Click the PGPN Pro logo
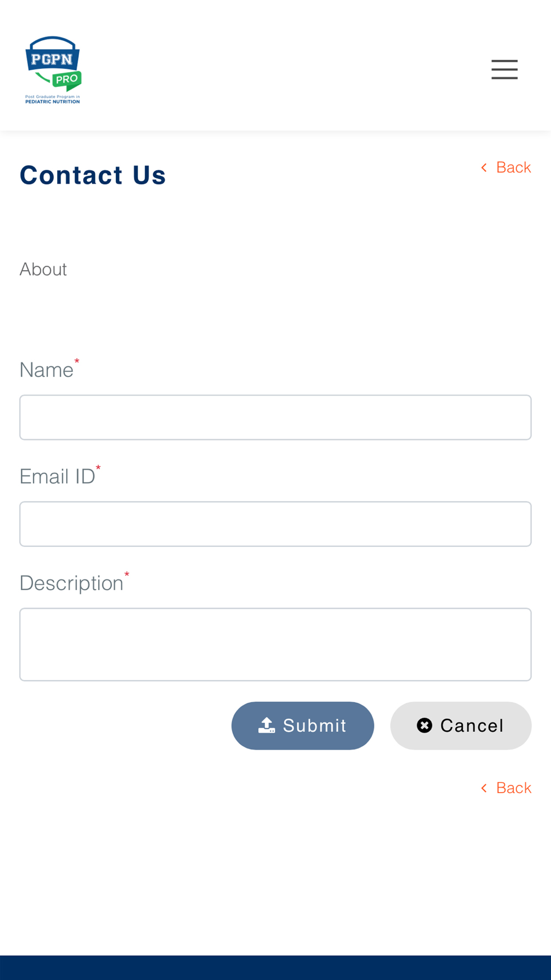 pyautogui.click(x=53, y=69)
